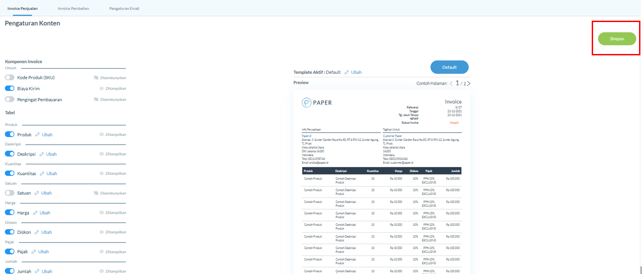The height and width of the screenshot is (274, 644).
Task: Toggle the Diskon column switch
Action: 9,232
